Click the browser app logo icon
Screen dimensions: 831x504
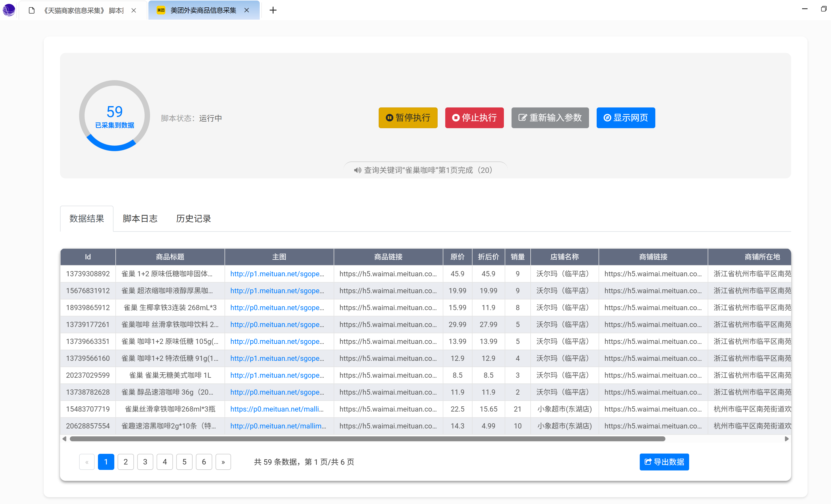pyautogui.click(x=9, y=10)
